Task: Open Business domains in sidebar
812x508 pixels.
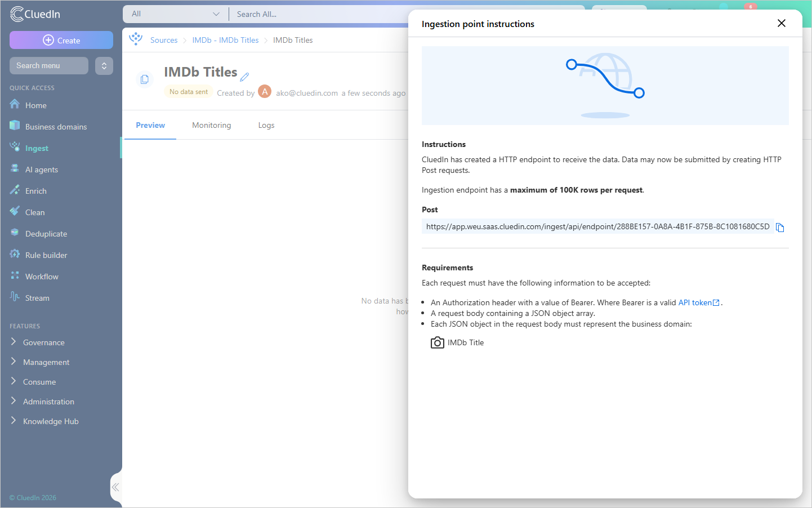Action: [x=56, y=127]
